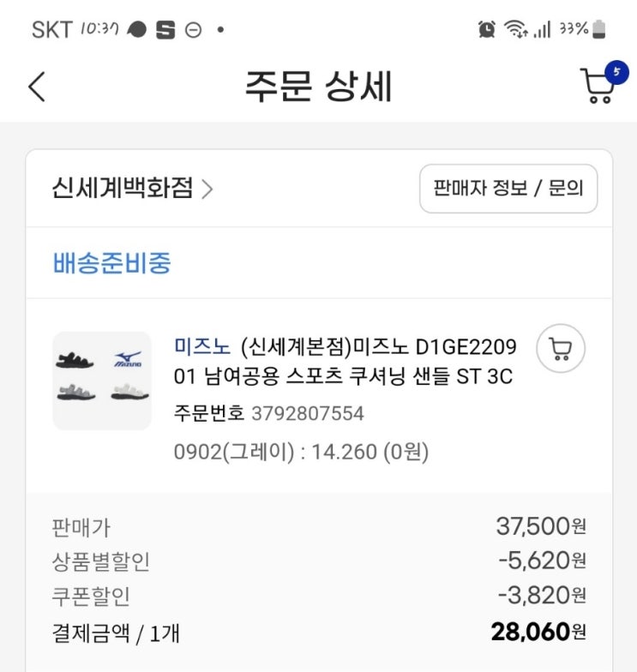637x672 pixels.
Task: Tap the do-not-disturb status icon
Action: [193, 30]
